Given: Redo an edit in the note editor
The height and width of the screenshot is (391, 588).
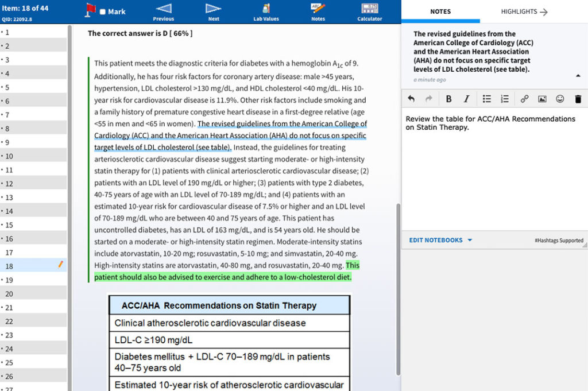Looking at the screenshot, I should (427, 98).
